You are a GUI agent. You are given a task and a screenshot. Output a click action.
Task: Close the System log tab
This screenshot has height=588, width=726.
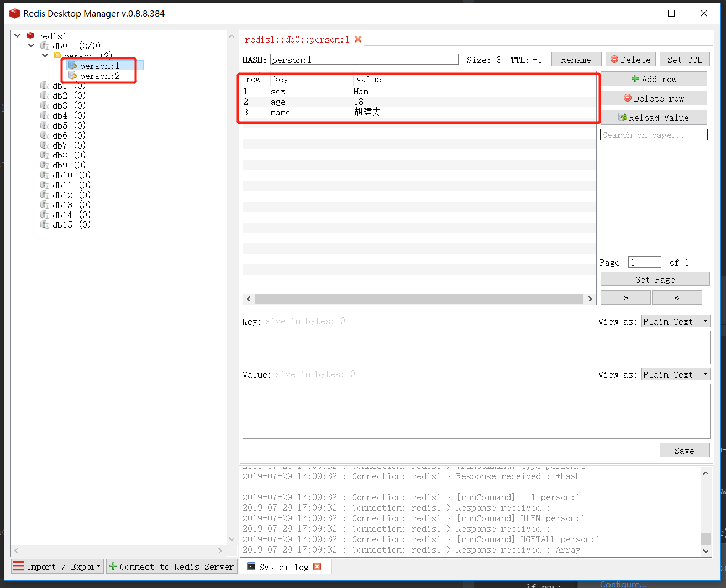pyautogui.click(x=317, y=566)
